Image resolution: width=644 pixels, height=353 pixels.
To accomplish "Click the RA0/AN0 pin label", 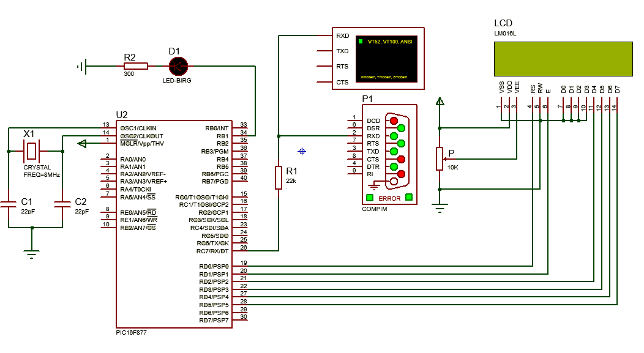I will pos(133,159).
